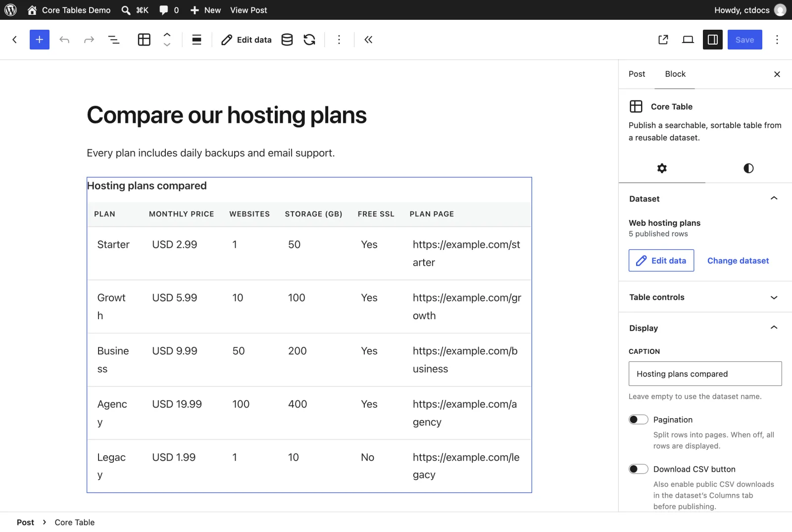Open Howdy, ctdocs account menu
The width and height of the screenshot is (792, 532).
point(749,10)
